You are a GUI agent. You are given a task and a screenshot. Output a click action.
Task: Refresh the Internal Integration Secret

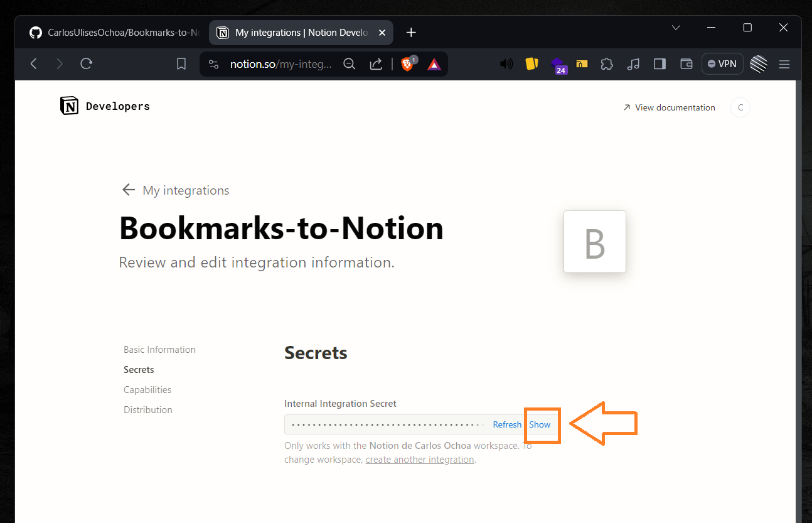[x=507, y=424]
